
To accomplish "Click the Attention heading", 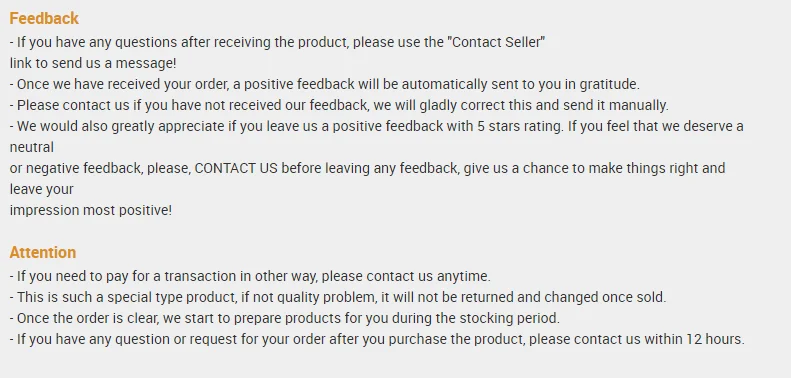I will click(x=43, y=252).
